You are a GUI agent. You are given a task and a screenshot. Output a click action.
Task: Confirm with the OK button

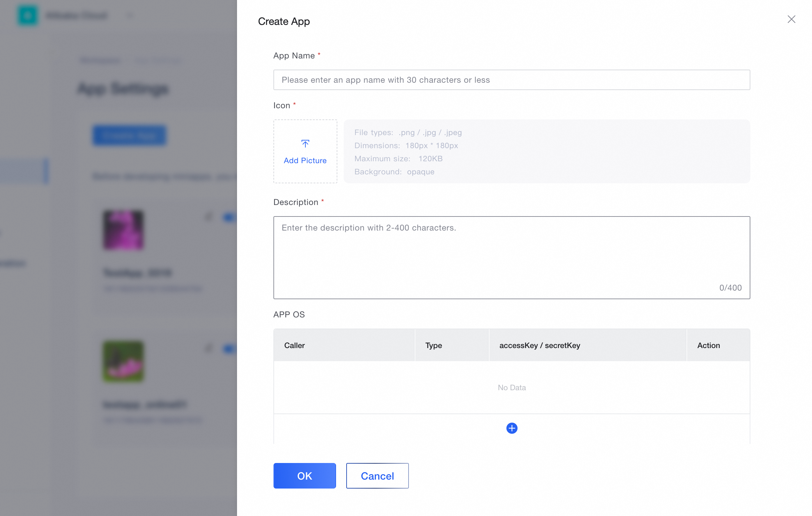304,475
